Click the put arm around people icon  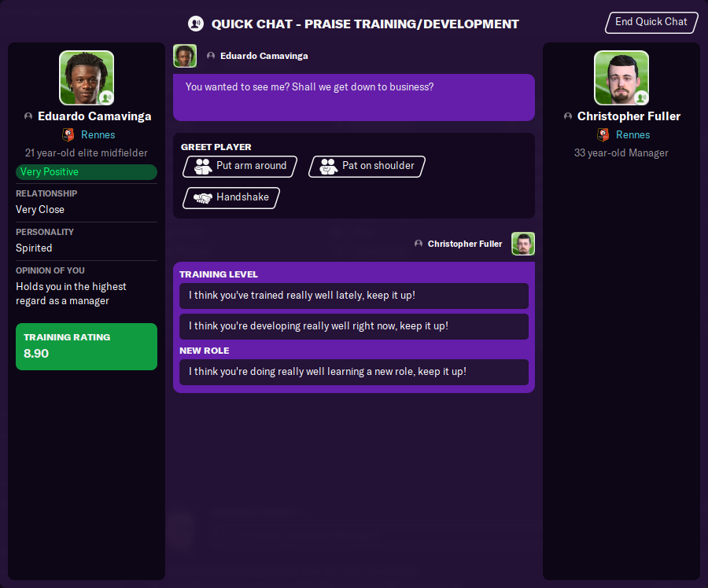tap(203, 167)
